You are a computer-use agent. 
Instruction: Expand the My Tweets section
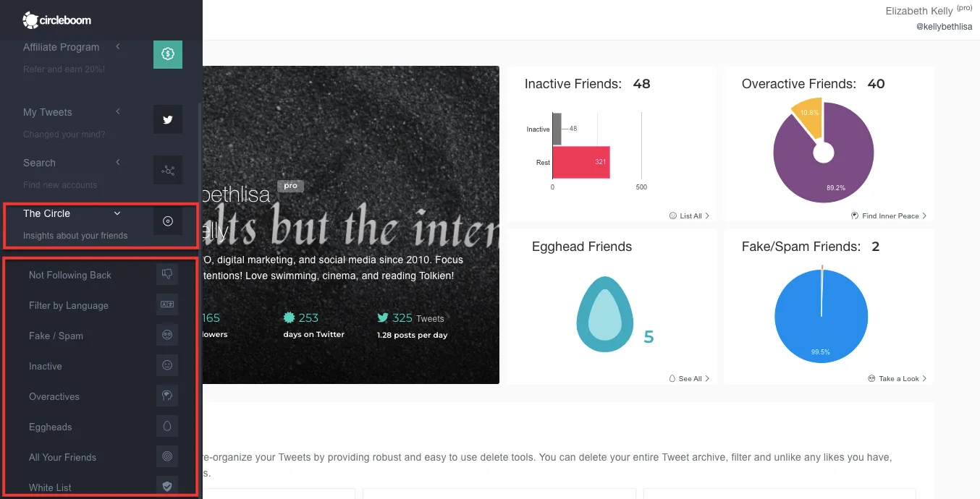(117, 112)
